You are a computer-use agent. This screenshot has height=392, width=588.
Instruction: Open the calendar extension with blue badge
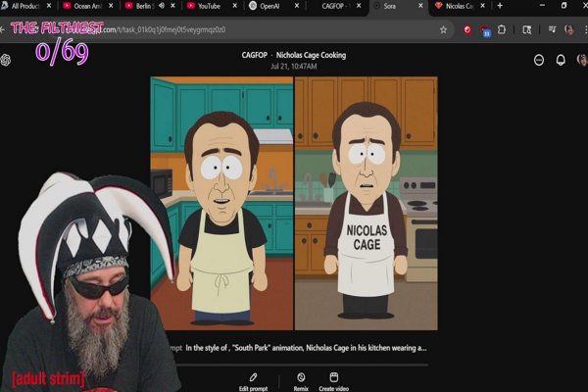[486, 30]
